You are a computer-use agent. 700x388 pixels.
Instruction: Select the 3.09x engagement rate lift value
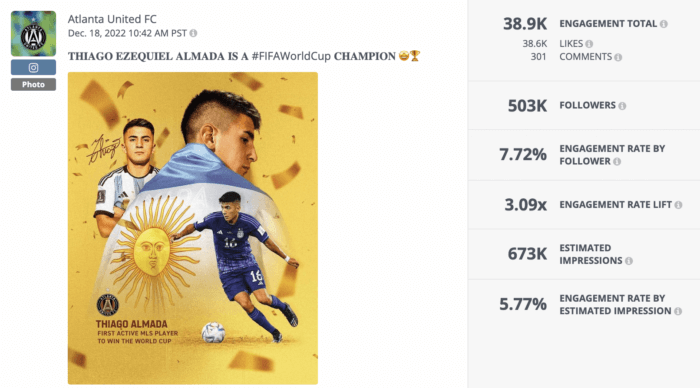tap(525, 205)
